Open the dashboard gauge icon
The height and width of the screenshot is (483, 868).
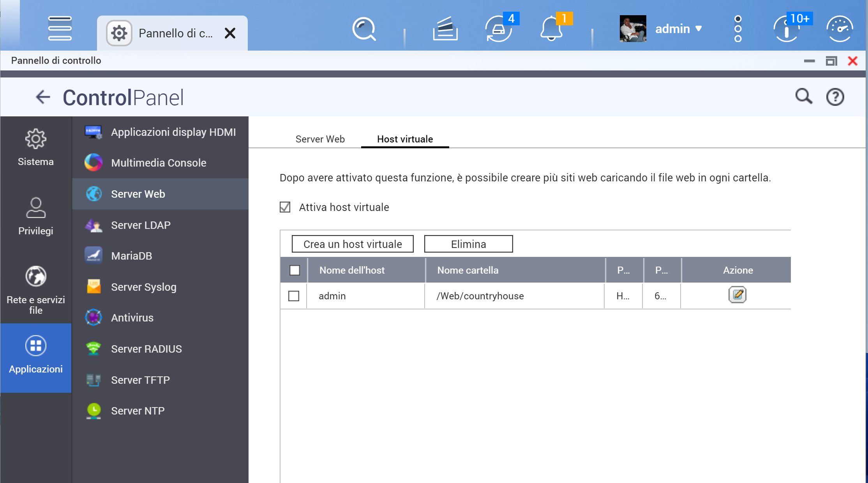coord(840,29)
